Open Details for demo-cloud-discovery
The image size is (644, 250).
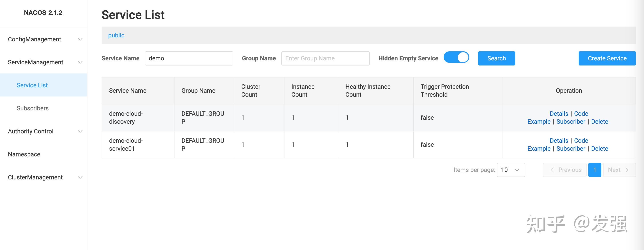click(x=559, y=114)
